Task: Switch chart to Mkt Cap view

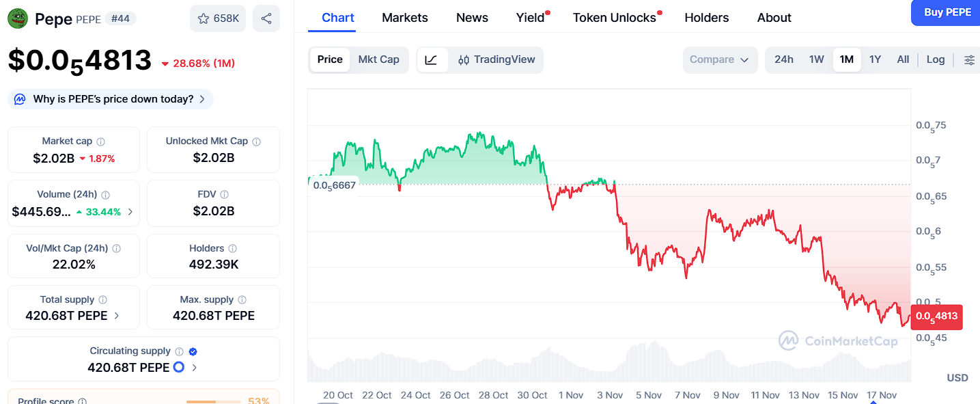Action: tap(378, 59)
